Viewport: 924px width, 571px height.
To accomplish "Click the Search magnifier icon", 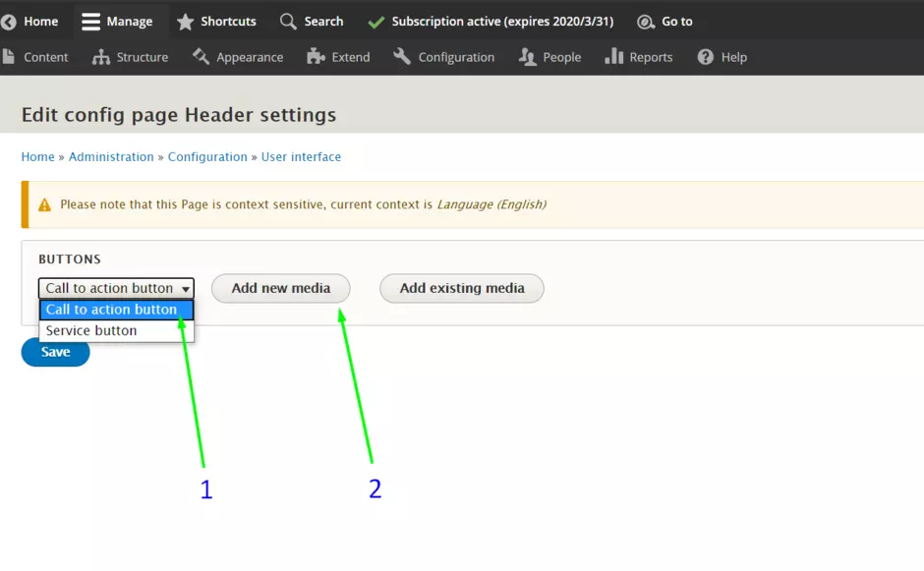I will coord(288,22).
